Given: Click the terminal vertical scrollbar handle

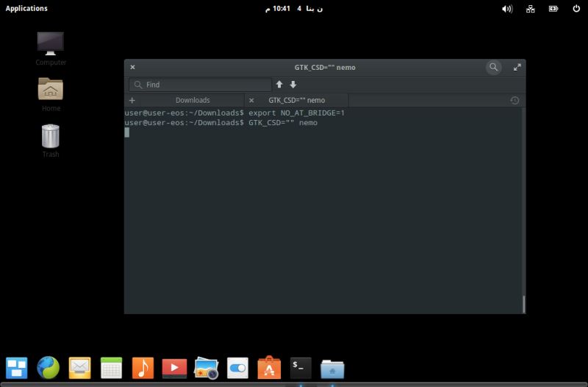Looking at the screenshot, I should coord(523,304).
